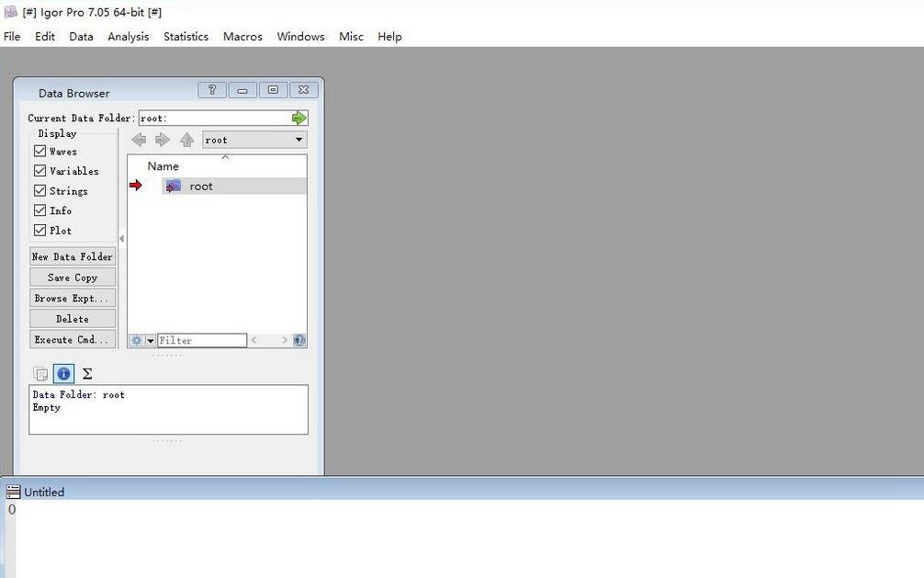
Task: Go back with the left navigation arrow
Action: point(139,140)
